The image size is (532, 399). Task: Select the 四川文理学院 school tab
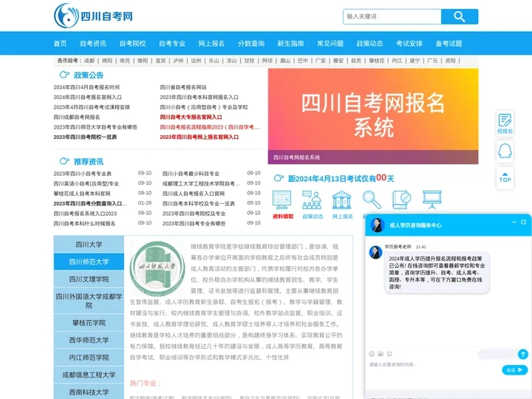tap(89, 279)
